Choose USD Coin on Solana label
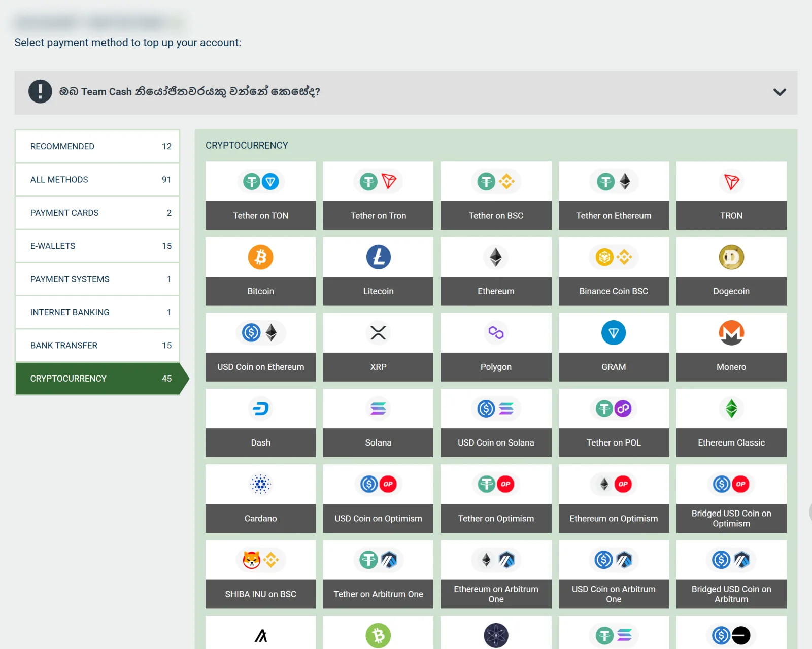 point(496,442)
